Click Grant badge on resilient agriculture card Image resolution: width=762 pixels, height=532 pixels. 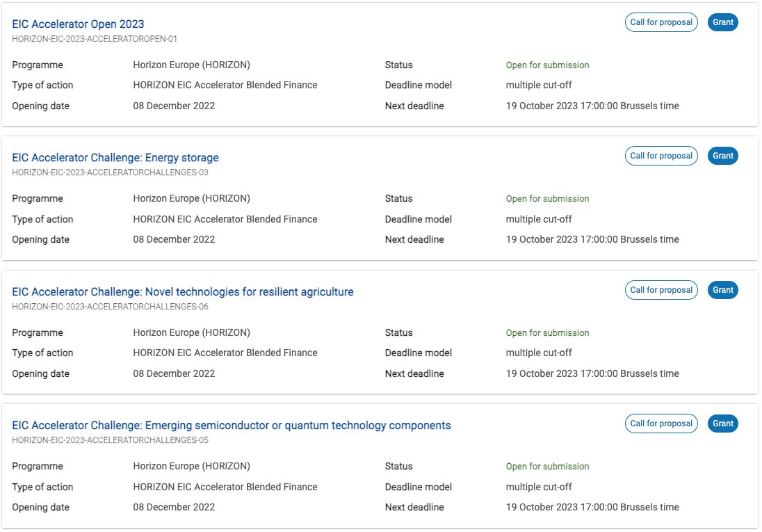(722, 290)
